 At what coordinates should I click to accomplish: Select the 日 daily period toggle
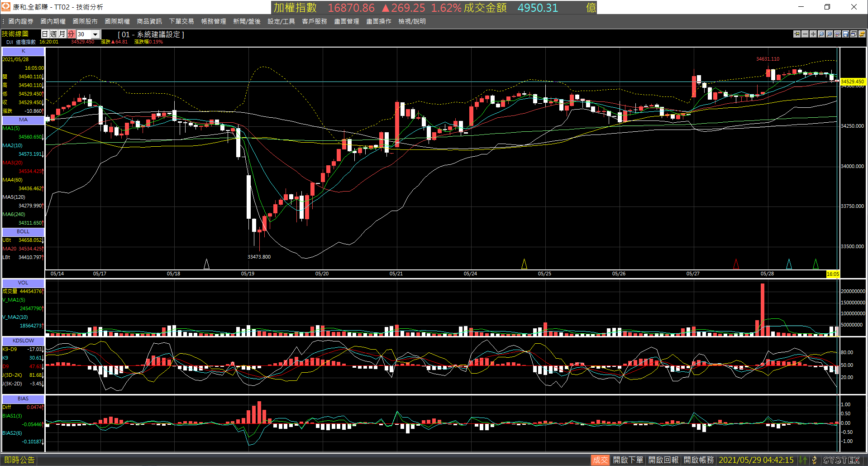[x=45, y=34]
